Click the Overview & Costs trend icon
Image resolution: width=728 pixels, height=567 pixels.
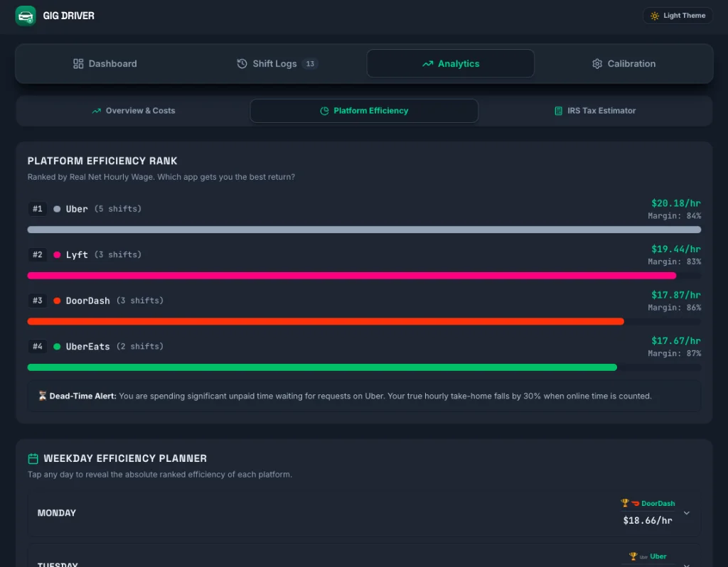click(x=96, y=111)
